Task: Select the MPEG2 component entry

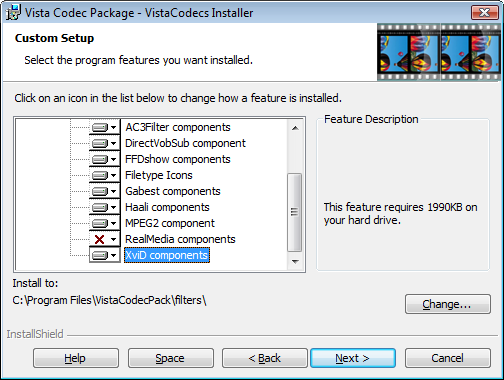Action: (x=170, y=223)
